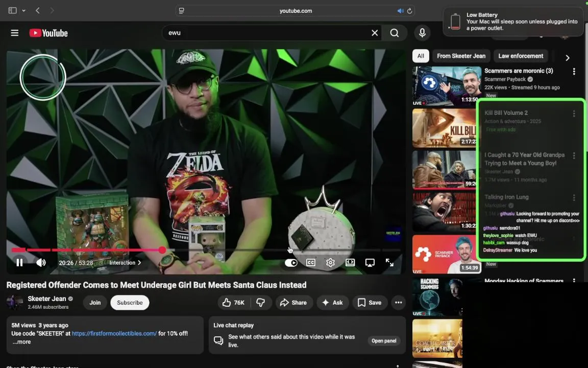The height and width of the screenshot is (368, 588).
Task: Open the Skeeter Jean channel name link
Action: tap(47, 298)
